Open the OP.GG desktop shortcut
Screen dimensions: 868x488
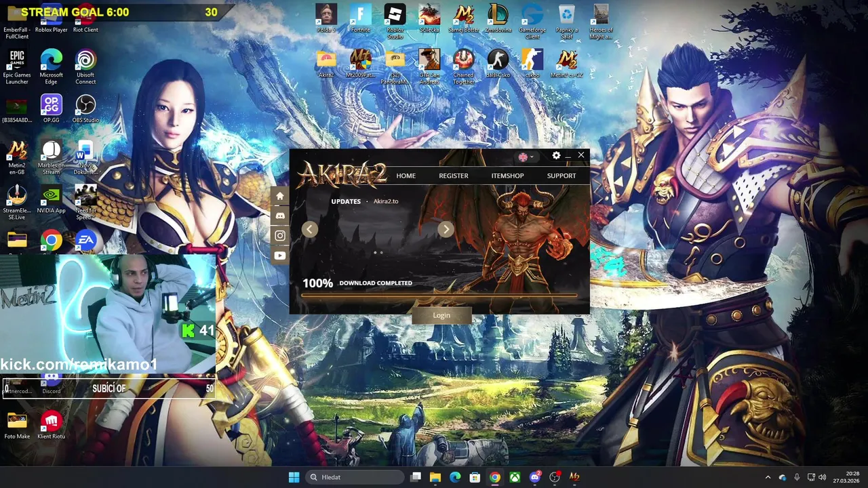51,109
